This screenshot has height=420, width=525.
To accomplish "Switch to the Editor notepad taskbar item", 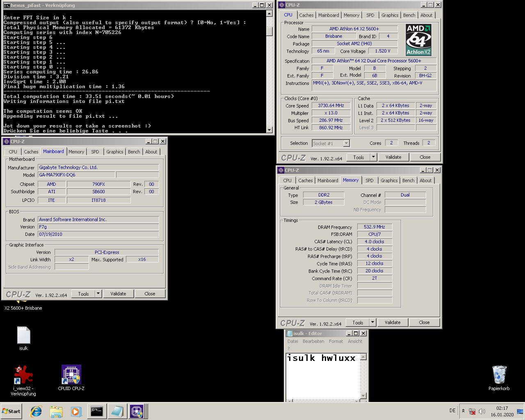I will (x=117, y=411).
